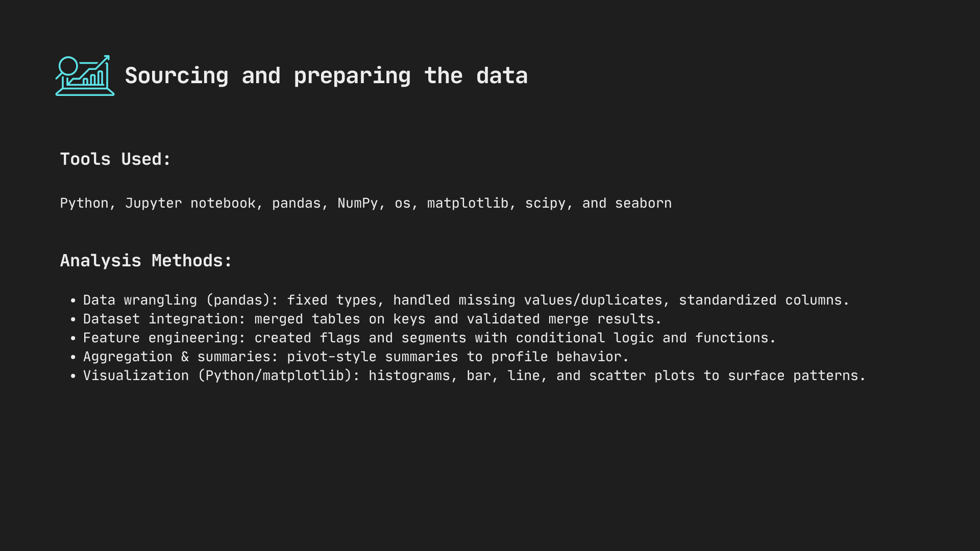
Task: Click the bullet dot before 'Data wrangling'
Action: coord(73,300)
